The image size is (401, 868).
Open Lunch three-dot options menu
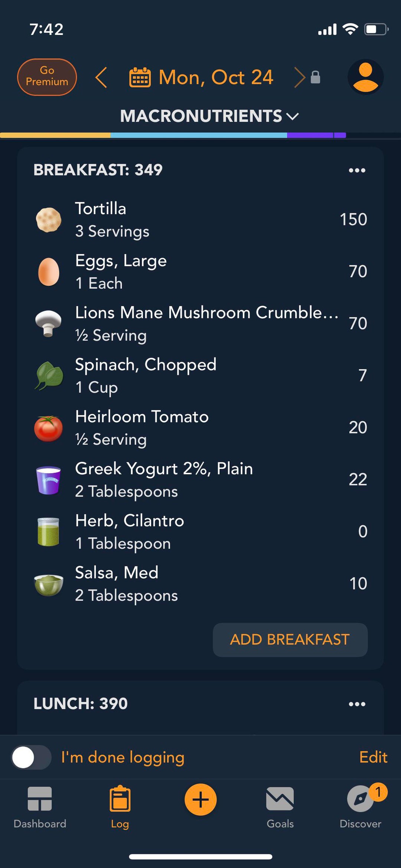tap(357, 704)
